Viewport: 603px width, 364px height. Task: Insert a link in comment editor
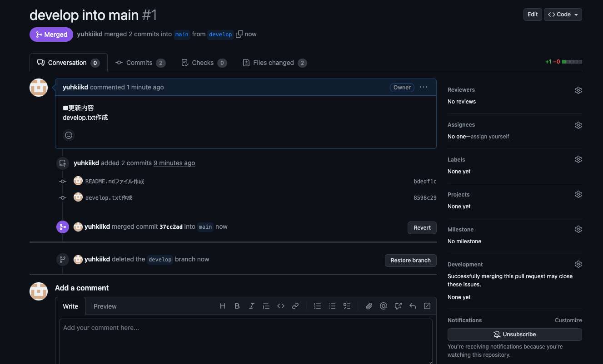(295, 306)
